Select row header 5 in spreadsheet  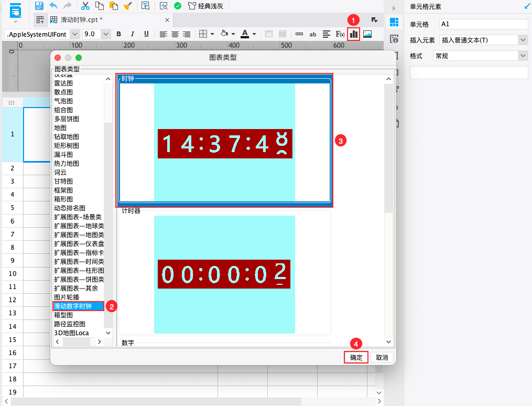tap(13, 208)
